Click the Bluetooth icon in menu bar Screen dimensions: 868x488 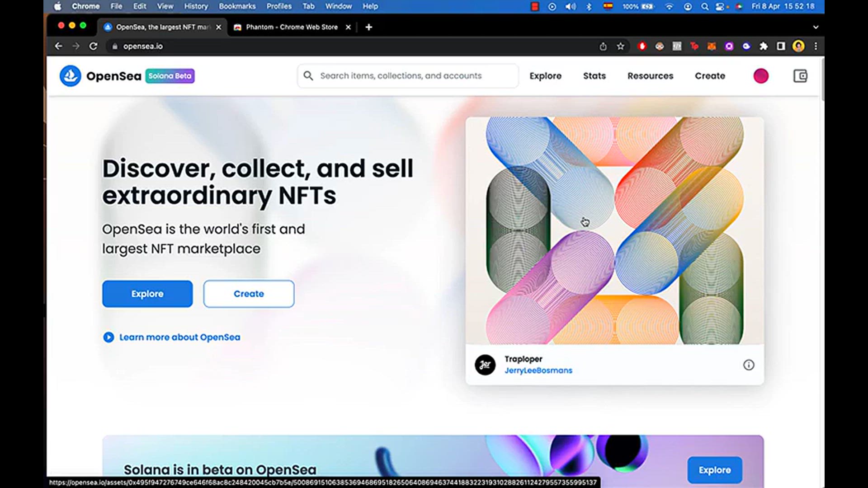click(589, 6)
